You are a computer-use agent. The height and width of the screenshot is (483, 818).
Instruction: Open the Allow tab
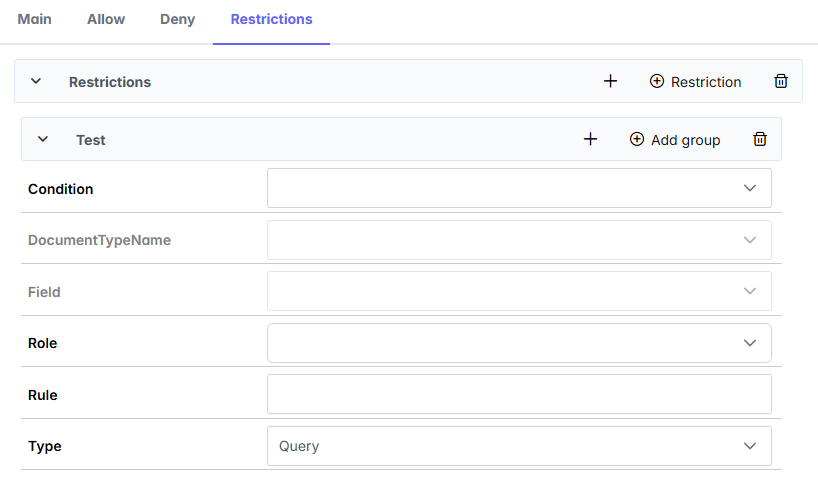click(106, 19)
